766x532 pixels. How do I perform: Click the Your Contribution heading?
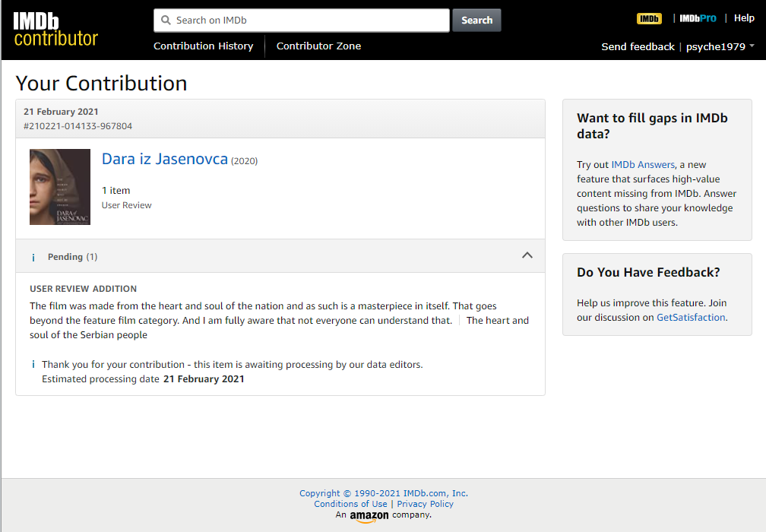coord(101,83)
